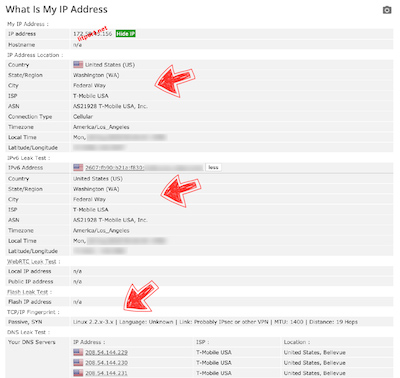Open DNS server link 208.54.144.231
The width and height of the screenshot is (400, 378).
tap(106, 373)
